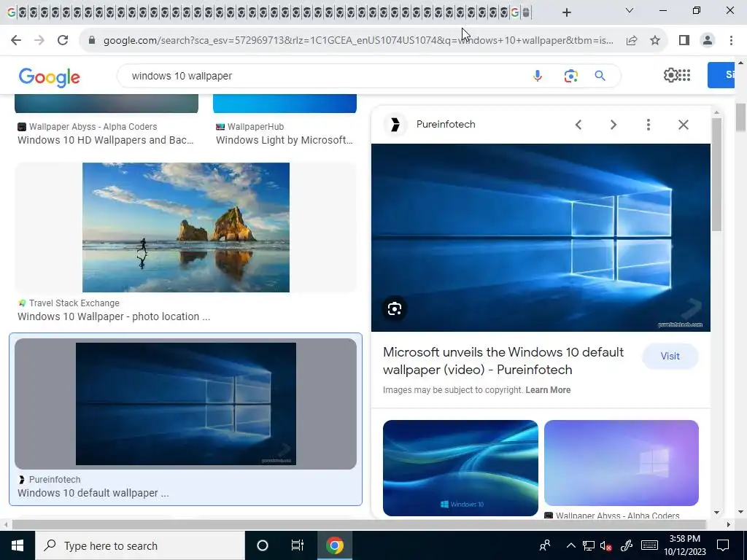The width and height of the screenshot is (747, 560).
Task: Open the Chrome three-dot menu
Action: click(731, 41)
